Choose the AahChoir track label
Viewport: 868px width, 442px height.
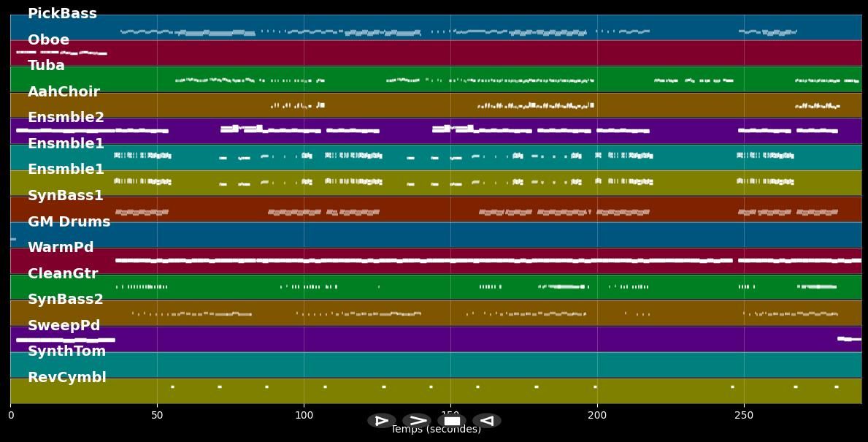point(64,92)
